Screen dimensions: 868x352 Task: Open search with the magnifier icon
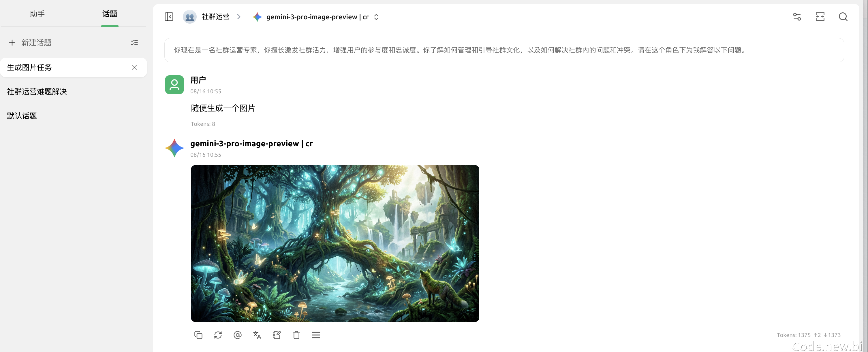(843, 17)
